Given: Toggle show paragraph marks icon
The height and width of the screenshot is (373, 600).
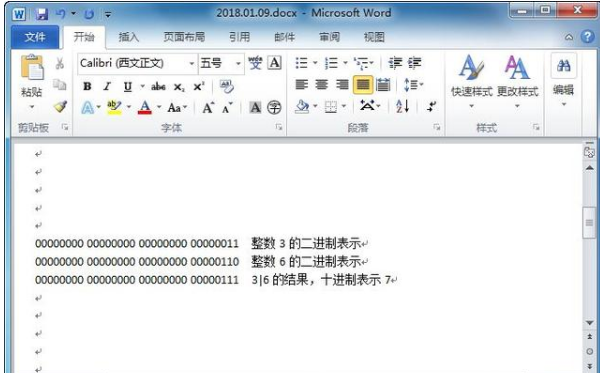Looking at the screenshot, I should coord(431,107).
